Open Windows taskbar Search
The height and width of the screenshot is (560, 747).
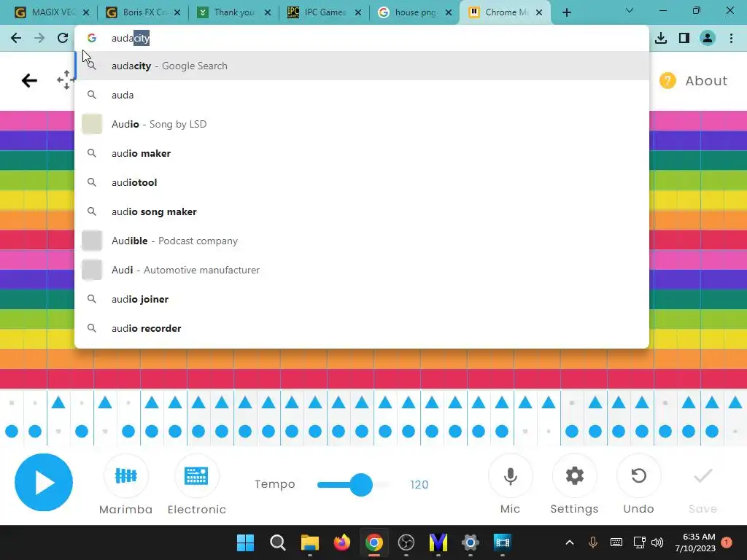pyautogui.click(x=278, y=542)
